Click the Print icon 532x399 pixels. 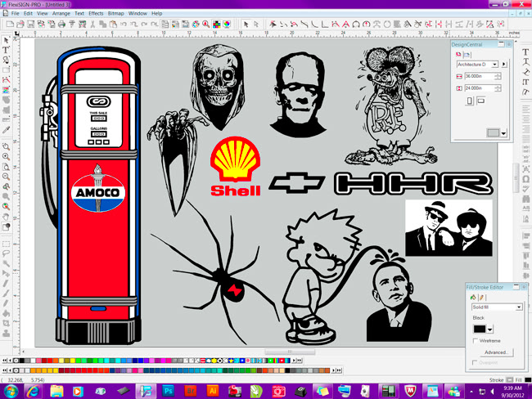coord(61,24)
